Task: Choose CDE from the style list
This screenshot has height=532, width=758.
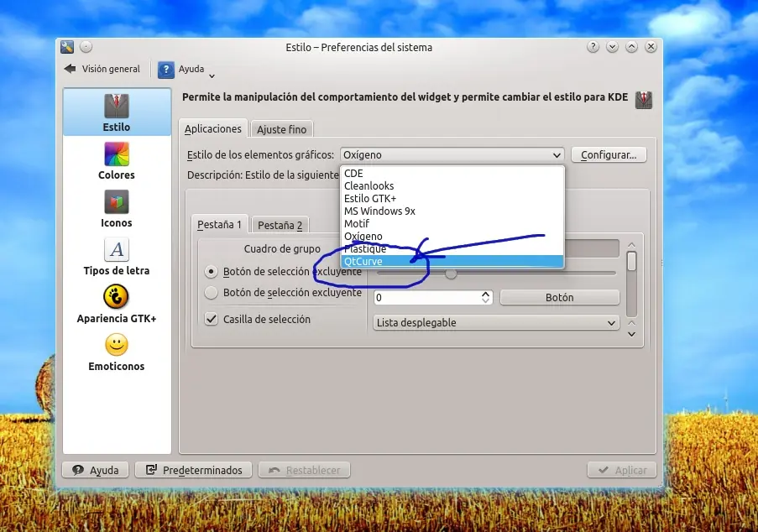Action: pyautogui.click(x=452, y=174)
